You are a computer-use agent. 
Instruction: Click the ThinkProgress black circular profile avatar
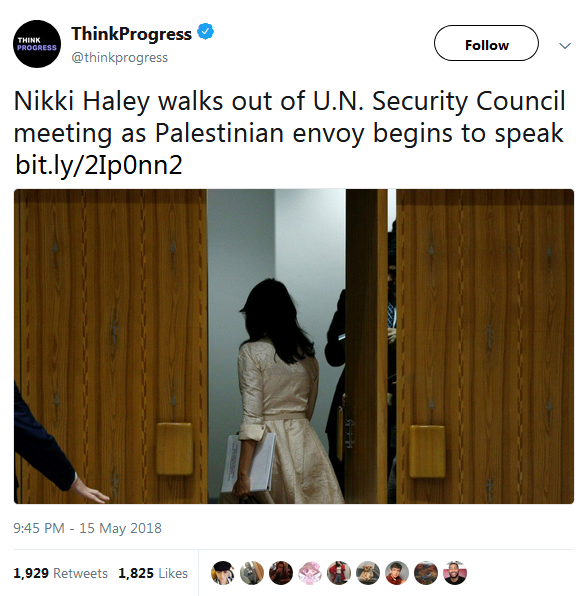[37, 44]
